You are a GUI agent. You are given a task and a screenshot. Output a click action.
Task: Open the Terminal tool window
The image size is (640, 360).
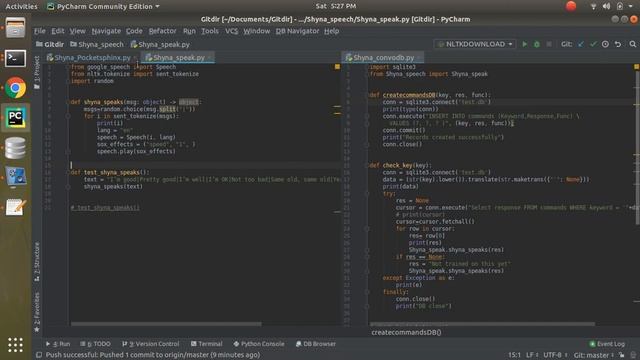[207, 344]
